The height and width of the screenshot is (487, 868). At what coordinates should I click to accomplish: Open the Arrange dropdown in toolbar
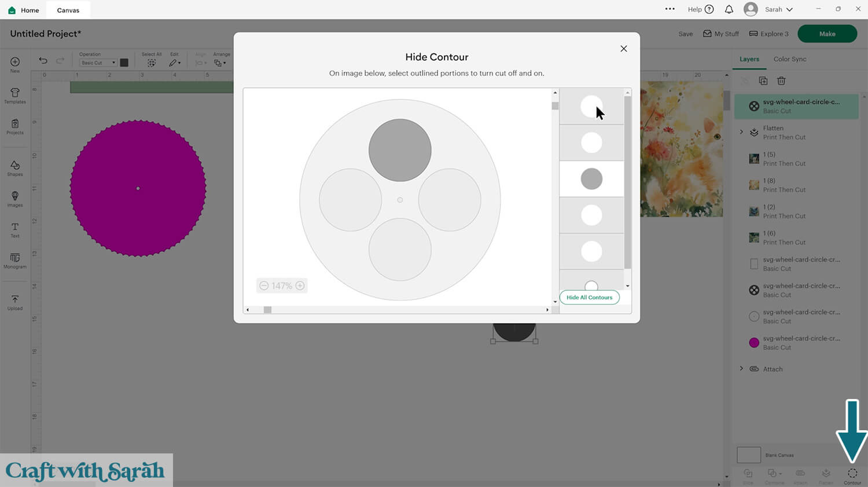tap(220, 63)
